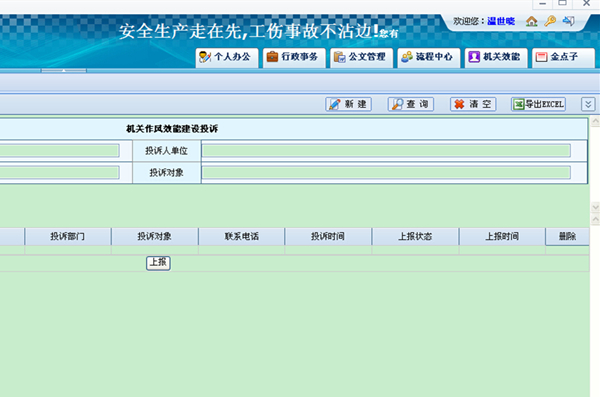Open the 公文管理 tab
The height and width of the screenshot is (397, 600).
[362, 57]
